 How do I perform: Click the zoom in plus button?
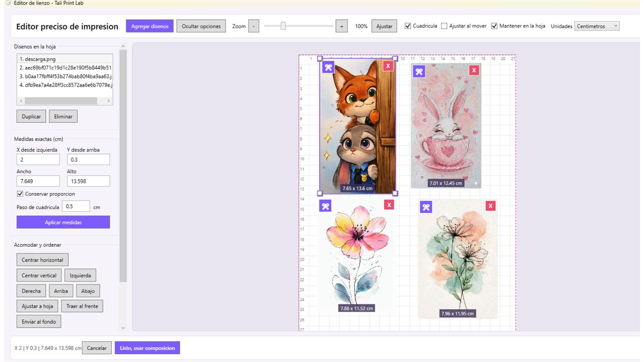[342, 26]
